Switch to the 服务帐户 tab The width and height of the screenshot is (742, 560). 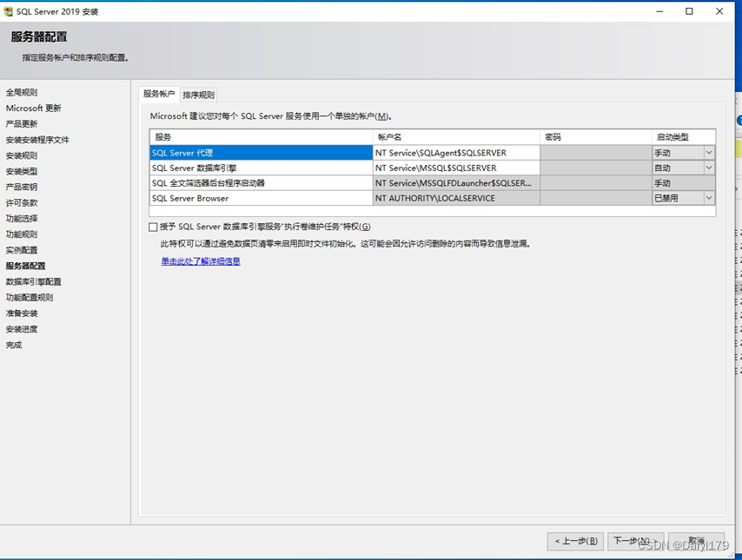(159, 94)
